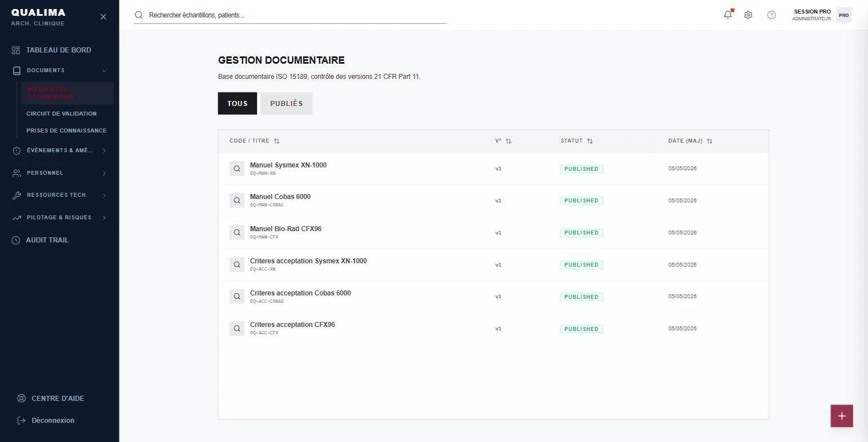868x442 pixels.
Task: Expand Événements & Amé… sidebar section
Action: point(59,151)
